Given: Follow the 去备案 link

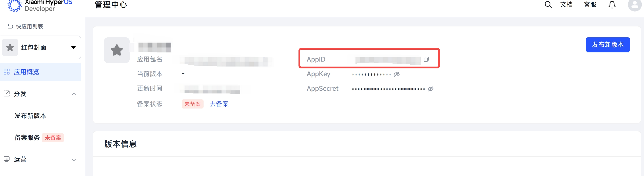Looking at the screenshot, I should [219, 104].
